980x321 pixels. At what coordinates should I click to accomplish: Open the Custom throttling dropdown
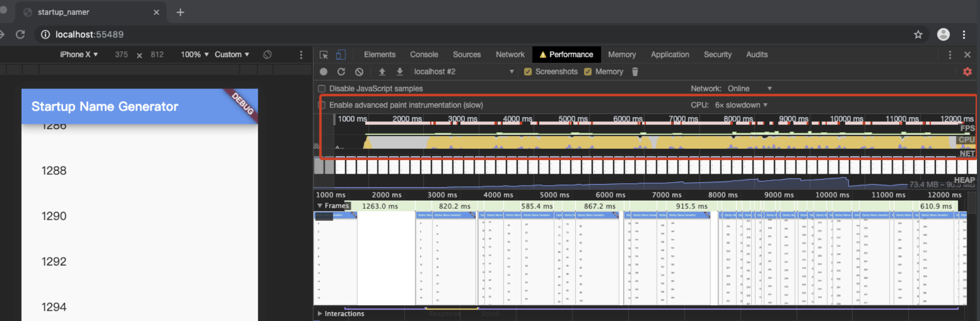coord(232,55)
